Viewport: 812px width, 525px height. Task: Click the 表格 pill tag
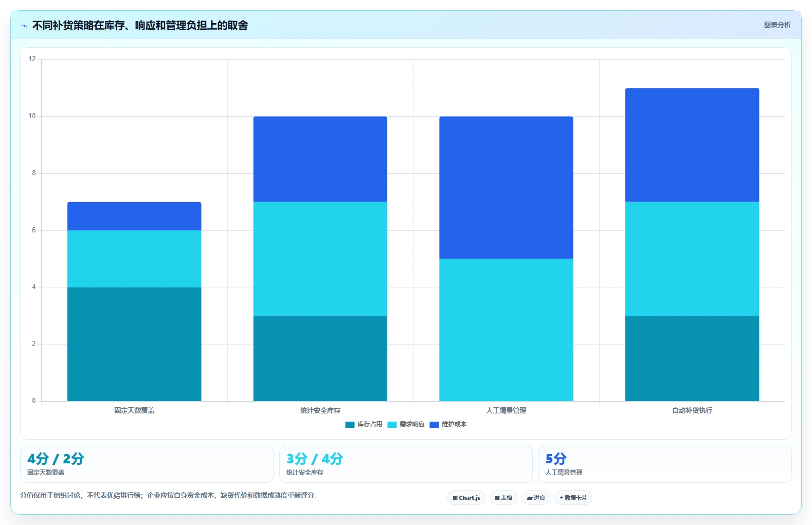point(503,498)
